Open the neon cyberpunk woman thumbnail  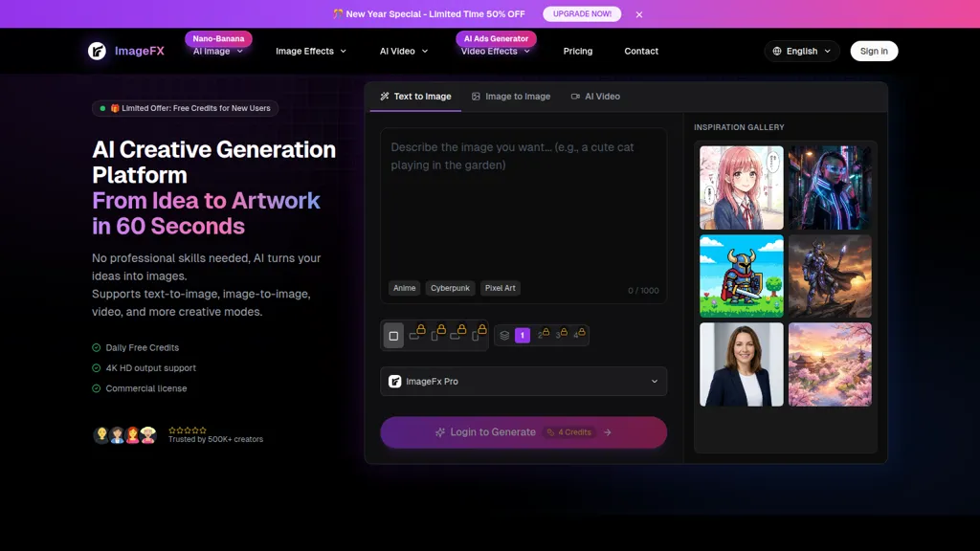point(830,188)
